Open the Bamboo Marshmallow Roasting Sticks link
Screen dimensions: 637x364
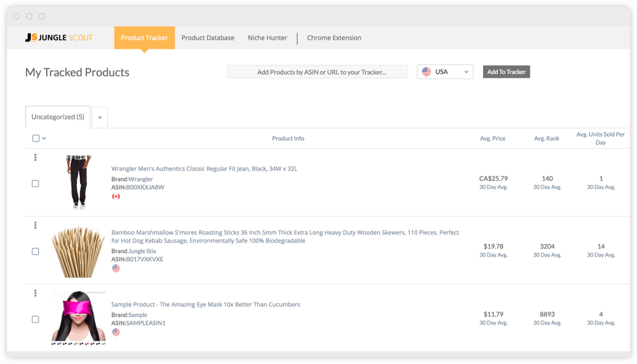[x=285, y=236]
